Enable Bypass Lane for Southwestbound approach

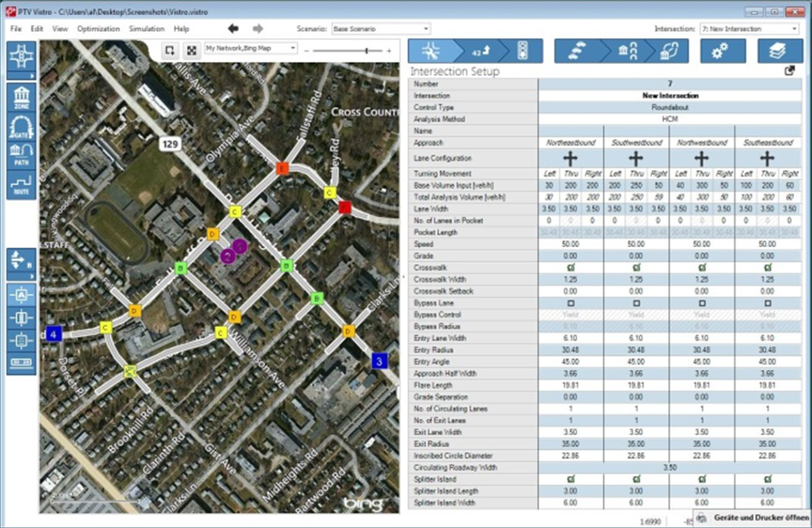point(636,303)
